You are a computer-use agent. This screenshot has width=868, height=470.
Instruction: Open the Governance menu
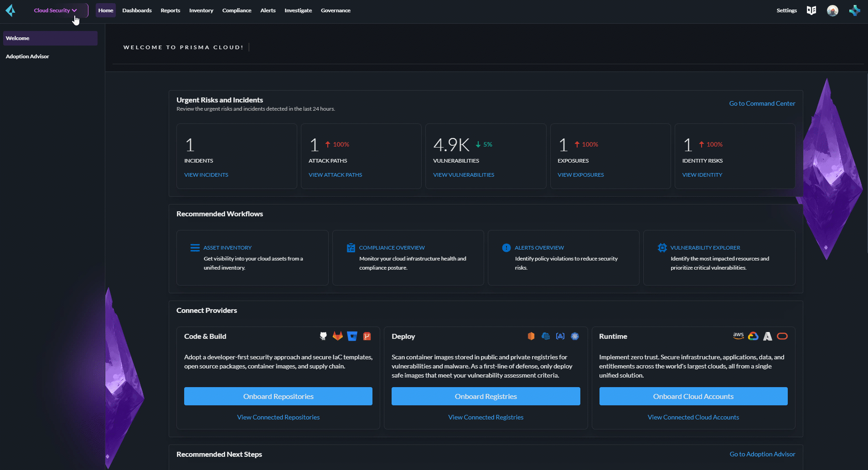pyautogui.click(x=336, y=10)
